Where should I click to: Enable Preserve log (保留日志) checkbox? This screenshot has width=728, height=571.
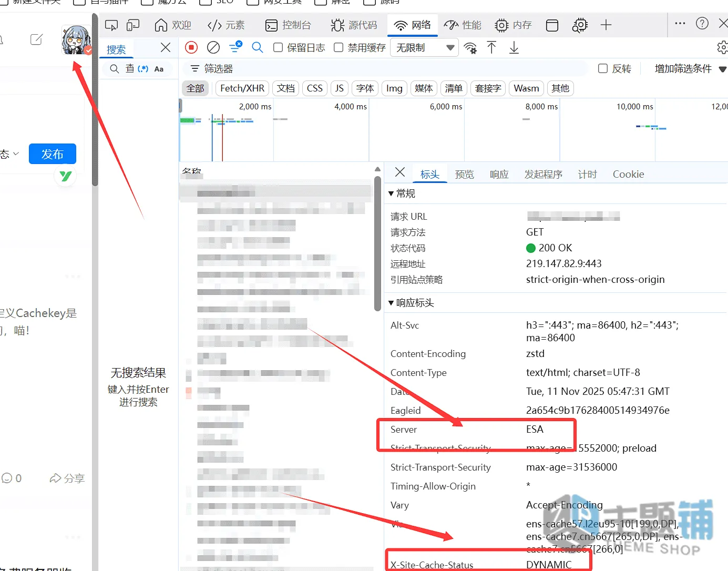click(x=278, y=48)
